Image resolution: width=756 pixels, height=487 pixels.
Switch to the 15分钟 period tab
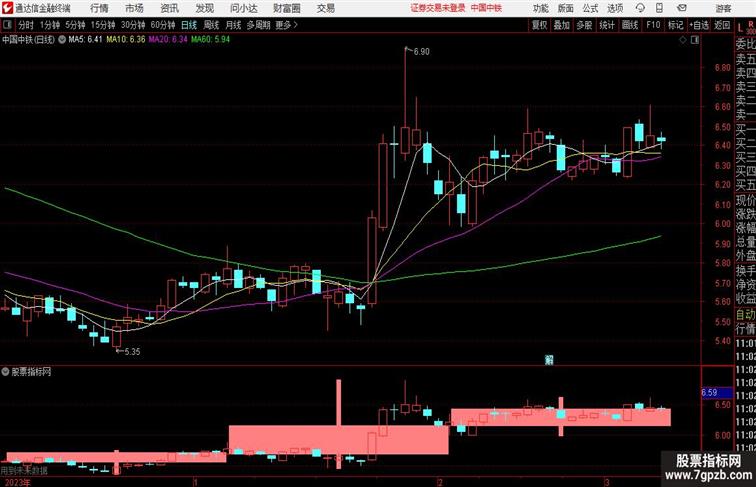pos(103,25)
